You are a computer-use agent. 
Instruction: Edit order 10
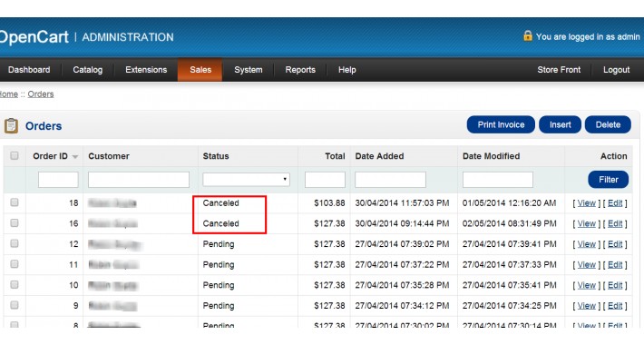pos(615,285)
